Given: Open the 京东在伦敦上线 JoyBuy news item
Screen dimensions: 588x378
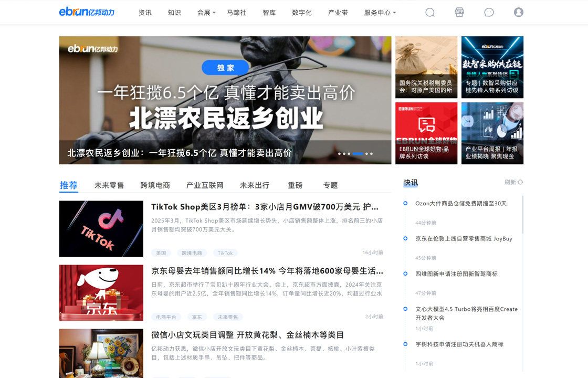Looking at the screenshot, I should tap(464, 239).
